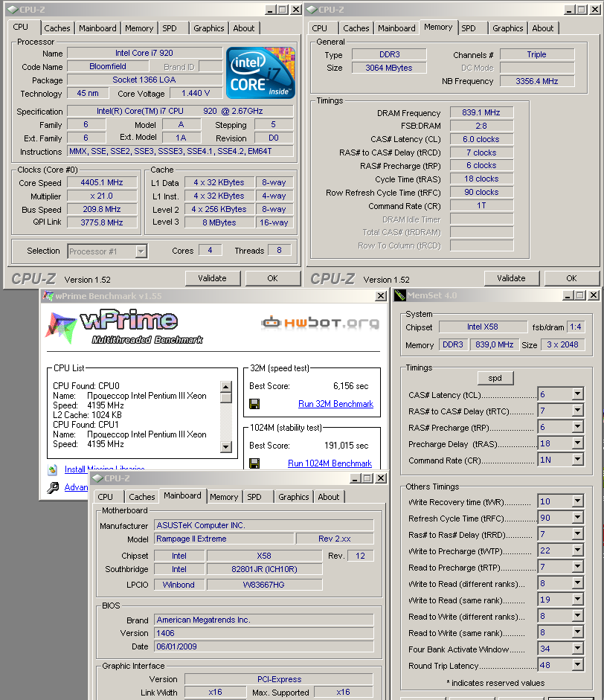The width and height of the screenshot is (604, 700).
Task: Click the DRAM Frequency 839.1 MHz field
Action: 481,112
